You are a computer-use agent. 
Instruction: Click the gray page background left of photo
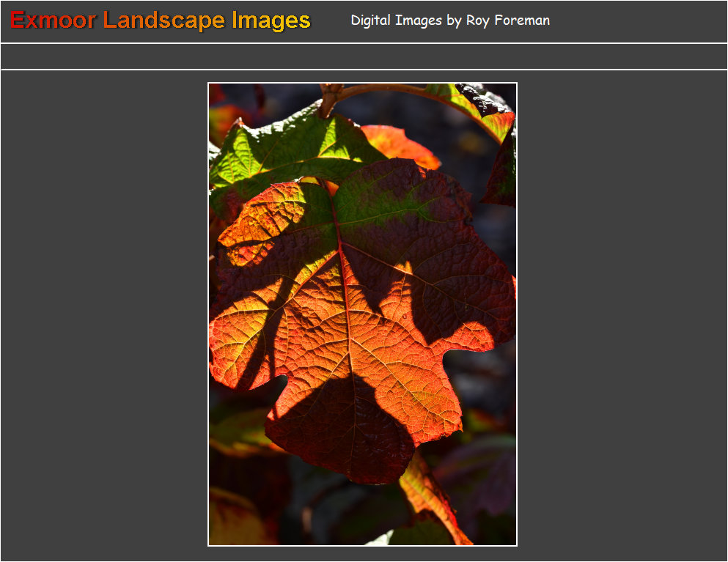(103, 315)
